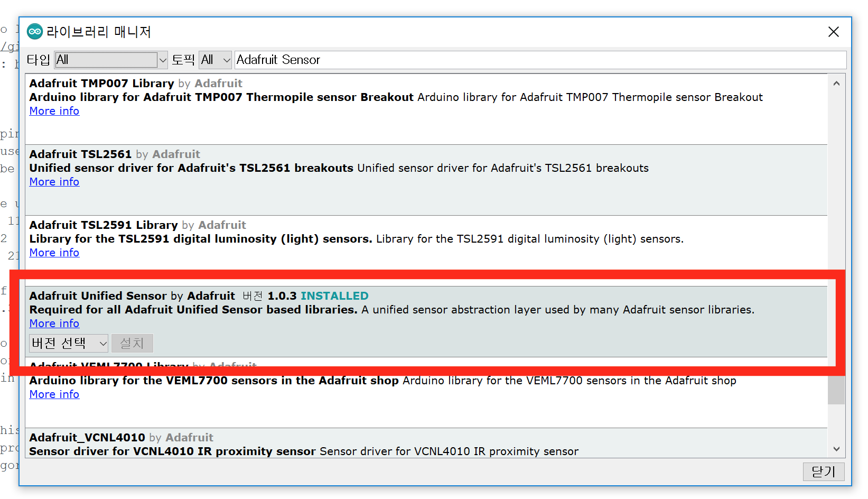Image resolution: width=868 pixels, height=499 pixels.
Task: Click the VCNL4010 IR proximity sensor description
Action: (x=304, y=451)
